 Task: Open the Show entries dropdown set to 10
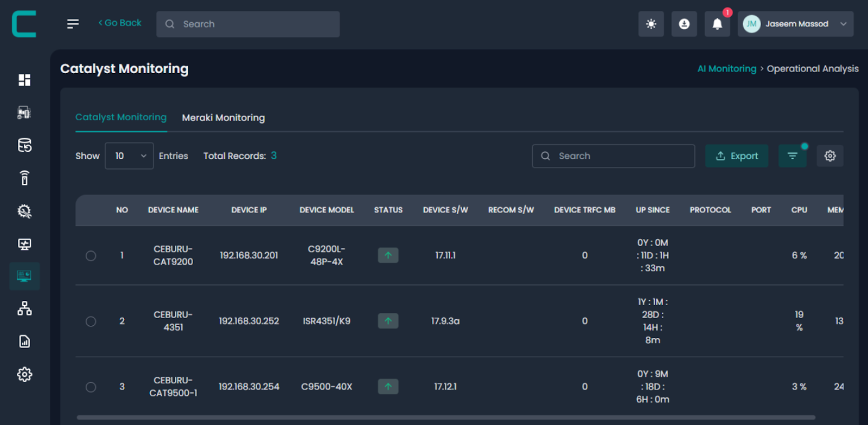pyautogui.click(x=129, y=156)
